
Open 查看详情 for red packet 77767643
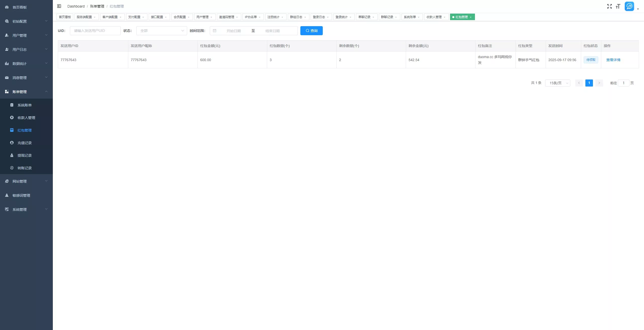(x=613, y=60)
